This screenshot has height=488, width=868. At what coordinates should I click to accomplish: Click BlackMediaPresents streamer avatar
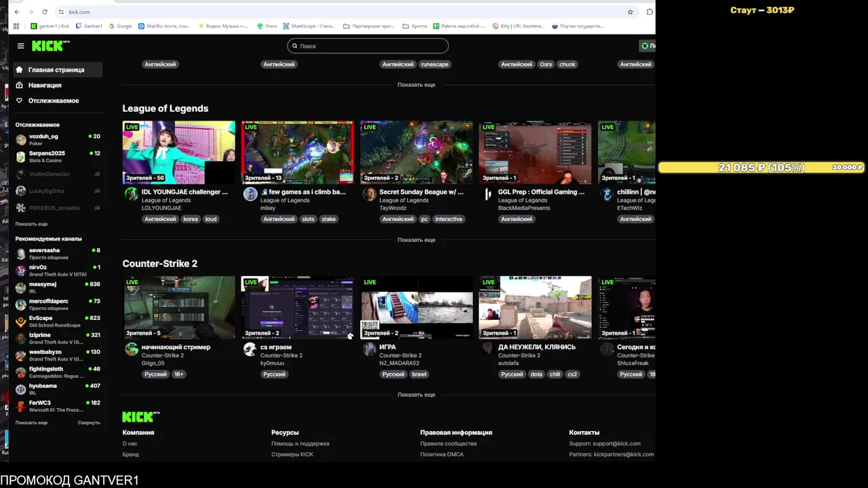[488, 194]
